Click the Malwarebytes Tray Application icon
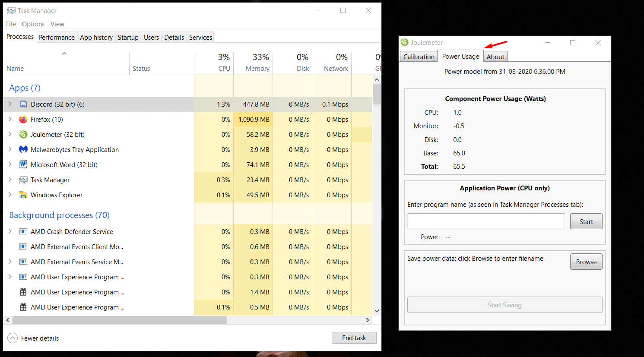The height and width of the screenshot is (357, 644). [23, 150]
